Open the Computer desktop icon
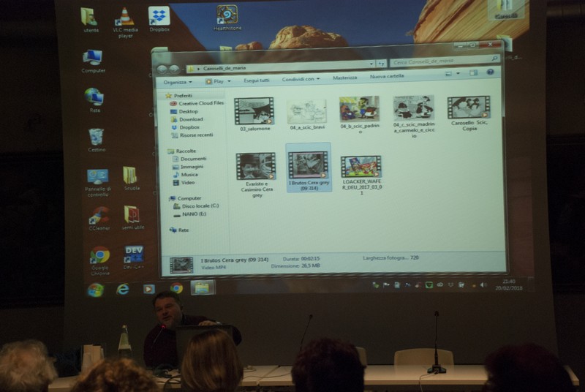Viewport: 585px width, 392px height. click(93, 61)
